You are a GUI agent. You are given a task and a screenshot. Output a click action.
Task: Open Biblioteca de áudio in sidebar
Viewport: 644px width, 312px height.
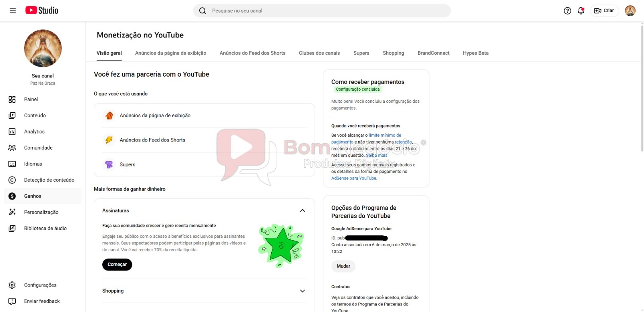click(x=45, y=229)
